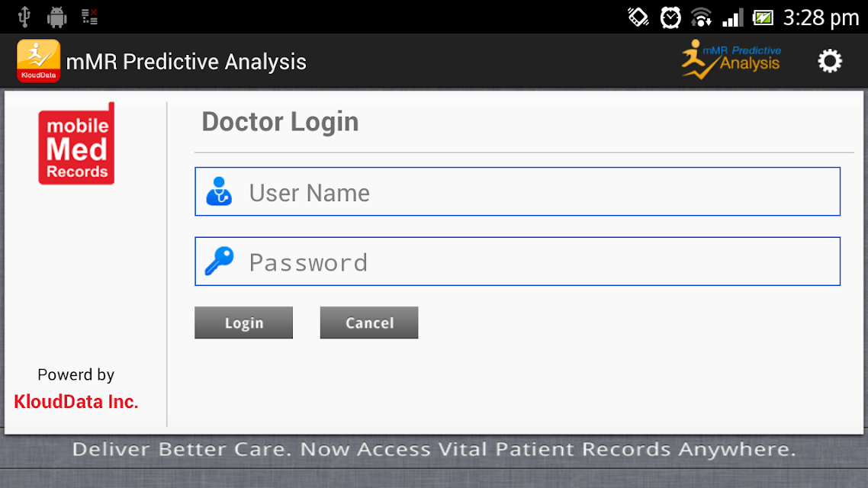868x488 pixels.
Task: Click the Login button
Action: [243, 323]
